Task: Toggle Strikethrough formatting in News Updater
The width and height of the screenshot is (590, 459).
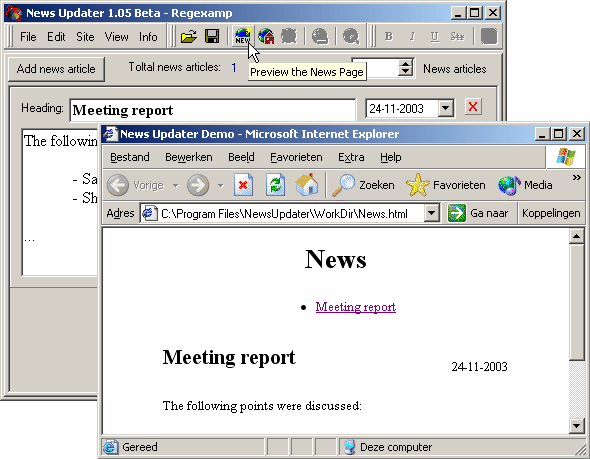Action: (457, 36)
